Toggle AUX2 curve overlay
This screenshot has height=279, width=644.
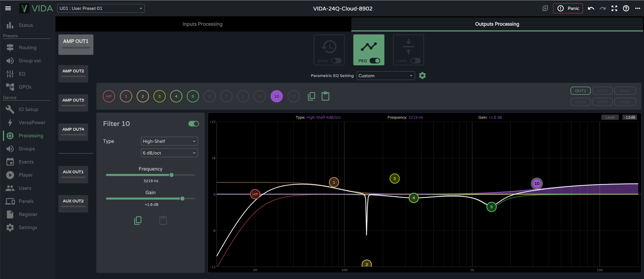click(x=625, y=102)
